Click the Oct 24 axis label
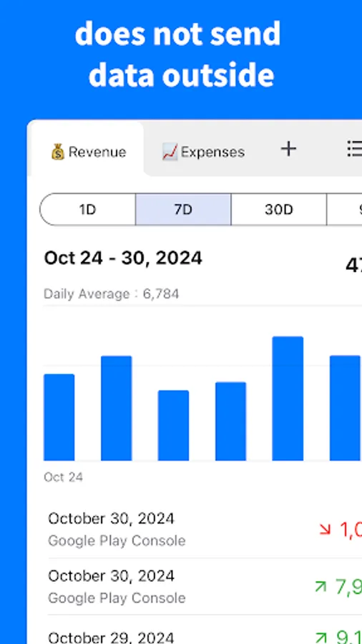The image size is (362, 644). coord(63,477)
